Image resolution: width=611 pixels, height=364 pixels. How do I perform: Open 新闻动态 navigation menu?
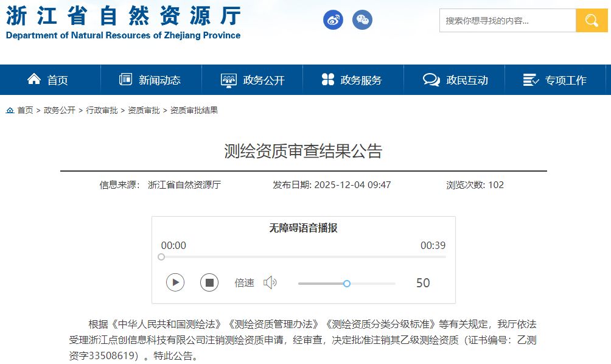[x=150, y=80]
